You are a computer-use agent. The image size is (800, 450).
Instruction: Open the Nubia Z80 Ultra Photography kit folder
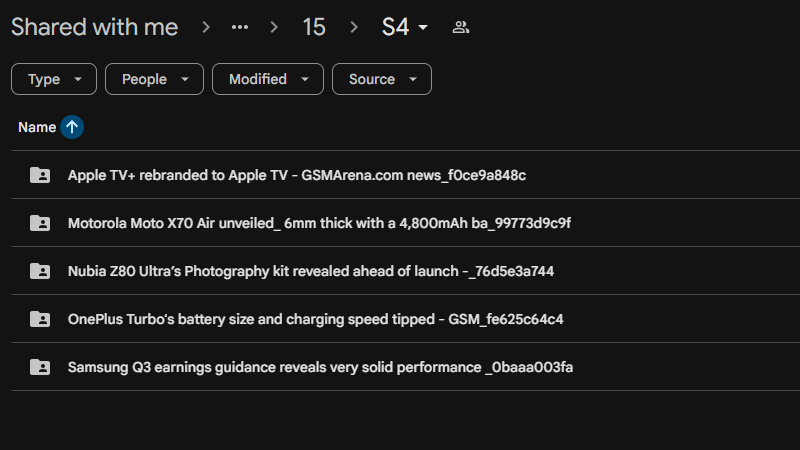(311, 271)
